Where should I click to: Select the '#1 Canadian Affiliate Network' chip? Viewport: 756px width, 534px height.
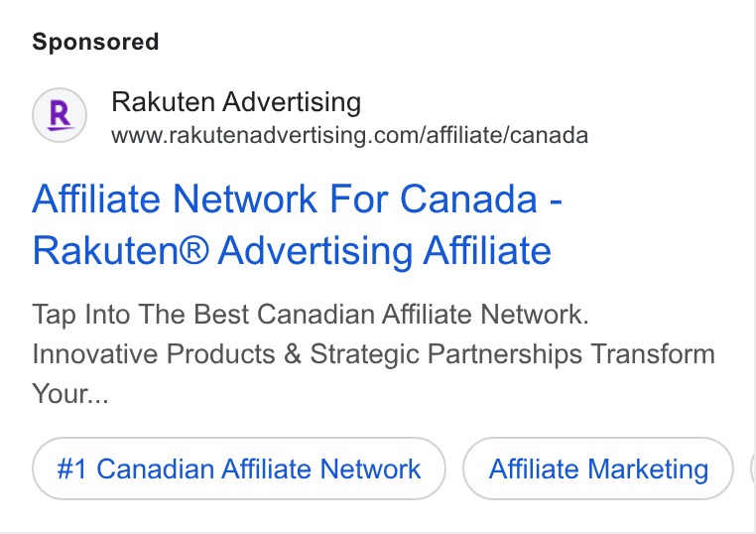pos(239,468)
